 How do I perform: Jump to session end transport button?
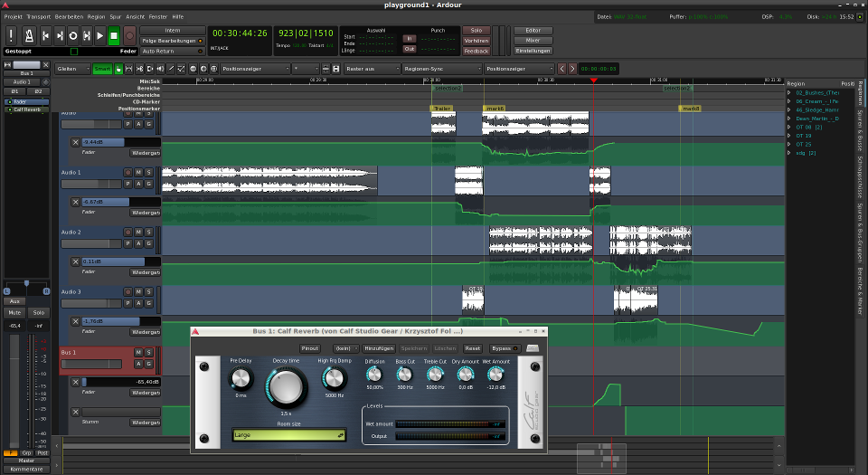60,36
